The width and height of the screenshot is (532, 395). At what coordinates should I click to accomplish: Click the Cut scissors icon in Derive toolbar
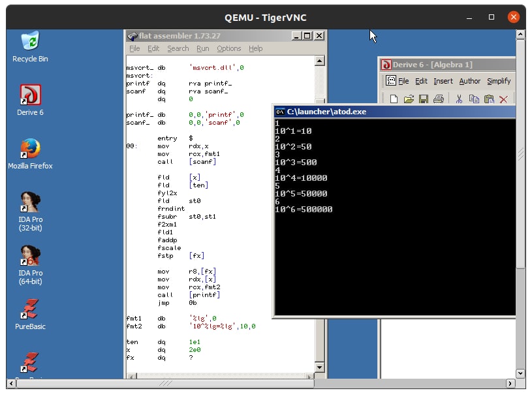click(459, 99)
